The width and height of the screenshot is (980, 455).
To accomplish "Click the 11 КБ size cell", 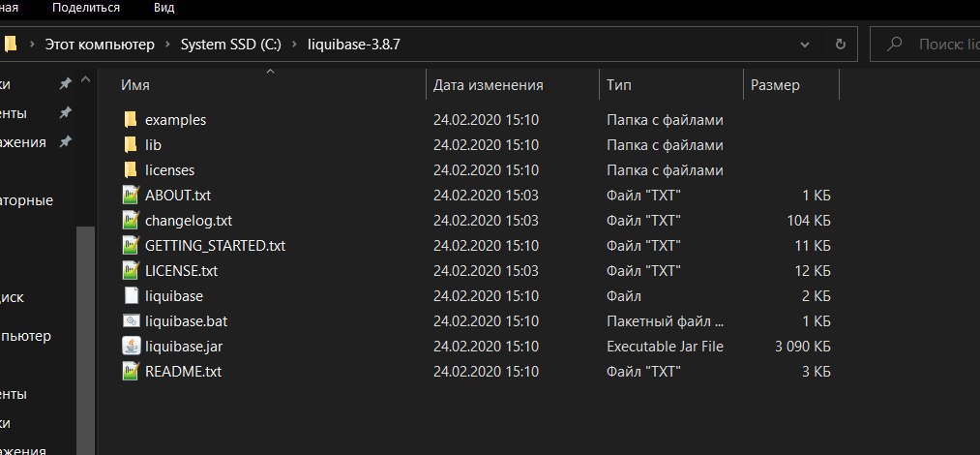I will [x=813, y=246].
